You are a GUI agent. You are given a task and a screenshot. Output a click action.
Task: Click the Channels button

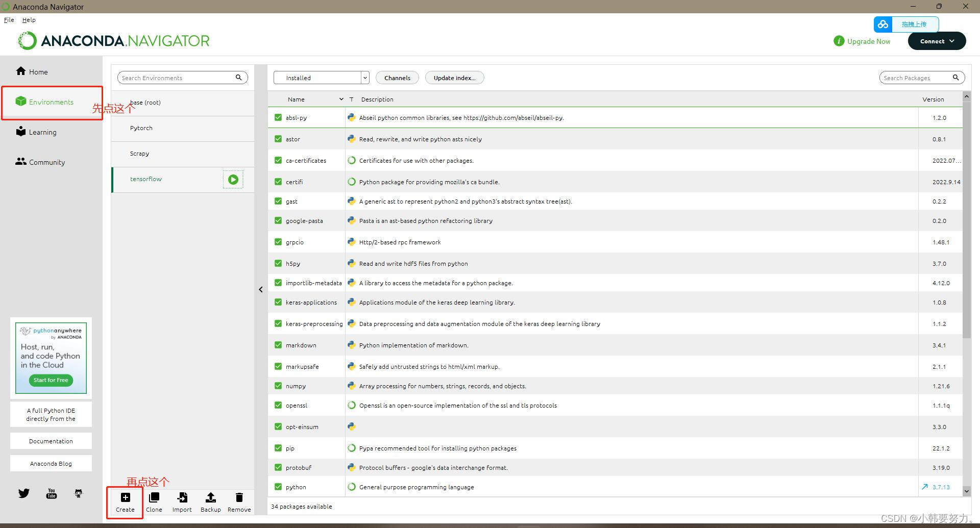pos(397,78)
